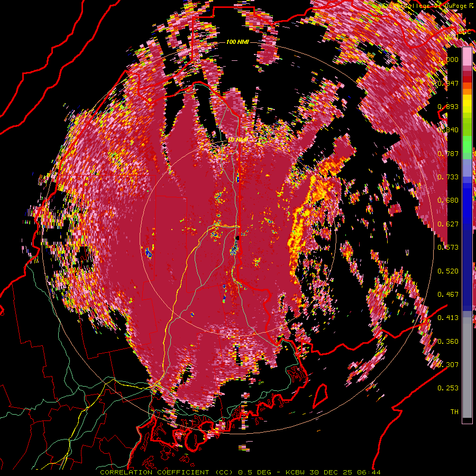Click the 0.360 legend value
The width and height of the screenshot is (476, 476).
(448, 342)
